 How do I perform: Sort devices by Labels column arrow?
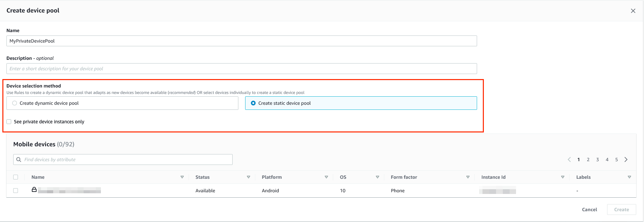click(x=629, y=177)
